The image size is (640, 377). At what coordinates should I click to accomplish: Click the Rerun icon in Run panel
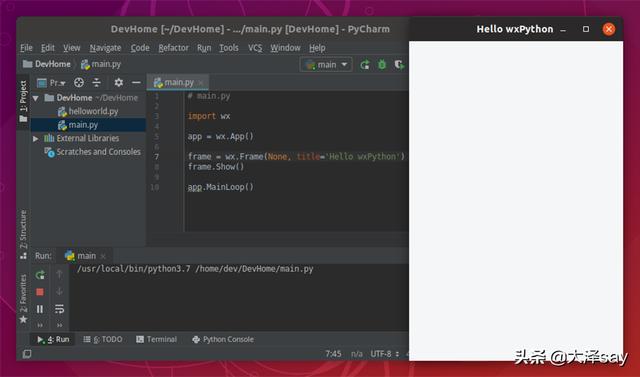click(x=40, y=275)
